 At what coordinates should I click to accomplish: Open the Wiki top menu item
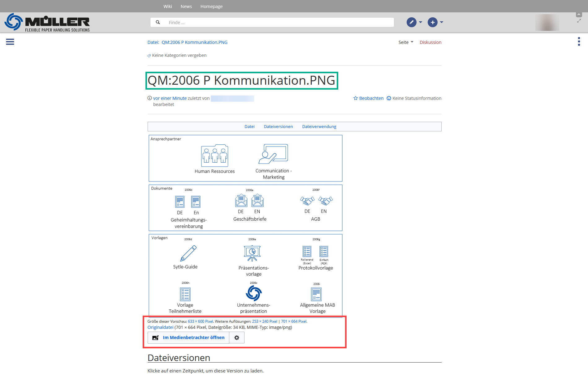(x=167, y=6)
